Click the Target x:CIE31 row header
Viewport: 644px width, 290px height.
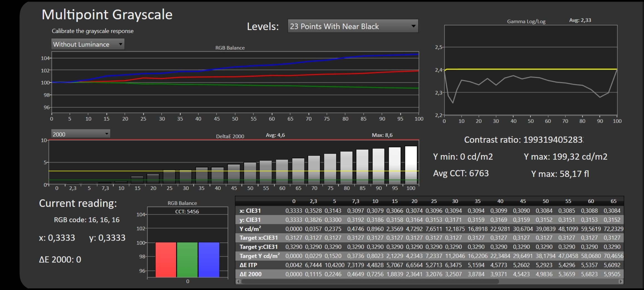[258, 238]
